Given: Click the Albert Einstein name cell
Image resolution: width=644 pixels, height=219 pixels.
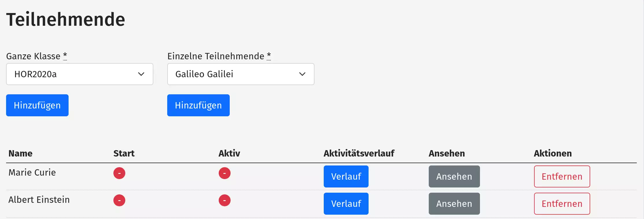Looking at the screenshot, I should coord(39,200).
